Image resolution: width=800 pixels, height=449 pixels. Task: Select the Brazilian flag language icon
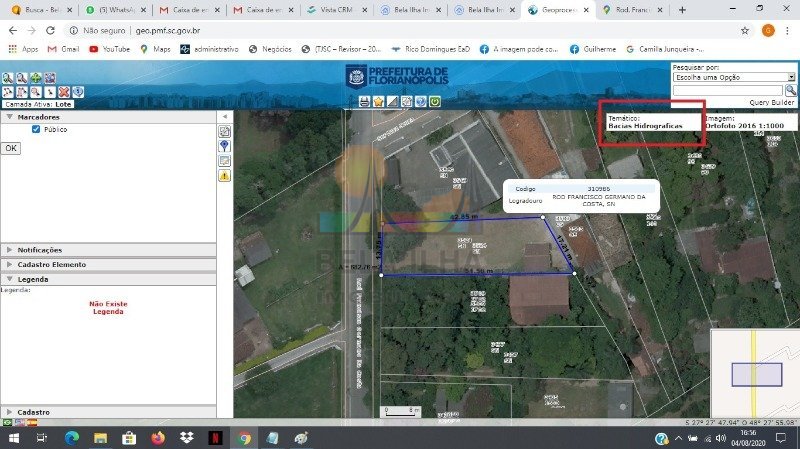point(7,422)
